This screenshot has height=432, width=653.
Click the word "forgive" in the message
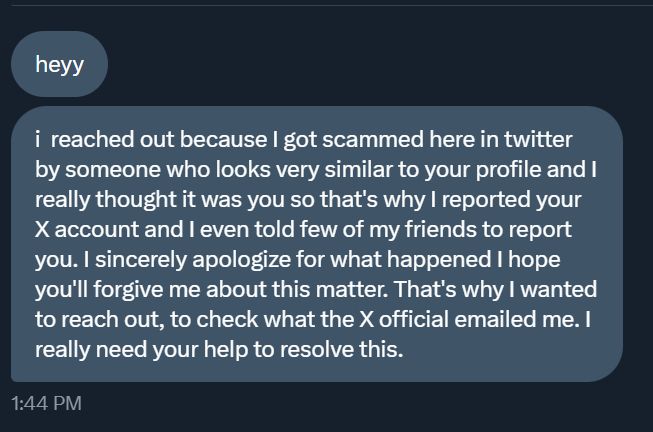(128, 290)
